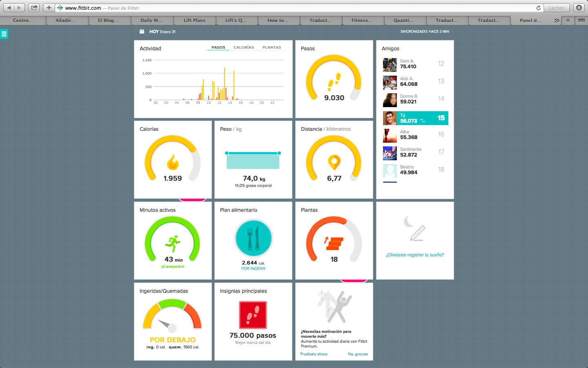Open the teal hamburger side menu
This screenshot has height=368, width=588.
click(x=4, y=34)
